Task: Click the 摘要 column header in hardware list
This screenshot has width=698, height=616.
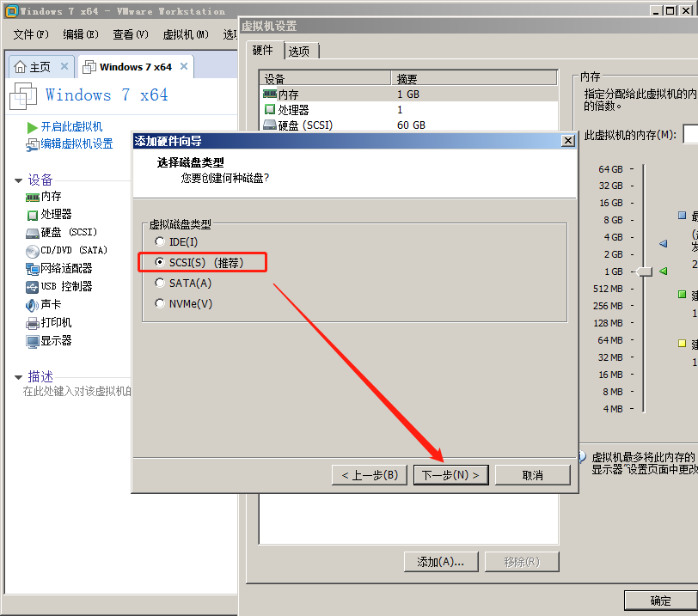Action: pyautogui.click(x=475, y=79)
